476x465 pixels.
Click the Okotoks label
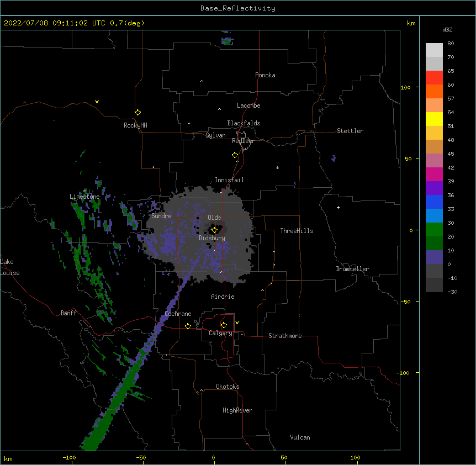(228, 387)
